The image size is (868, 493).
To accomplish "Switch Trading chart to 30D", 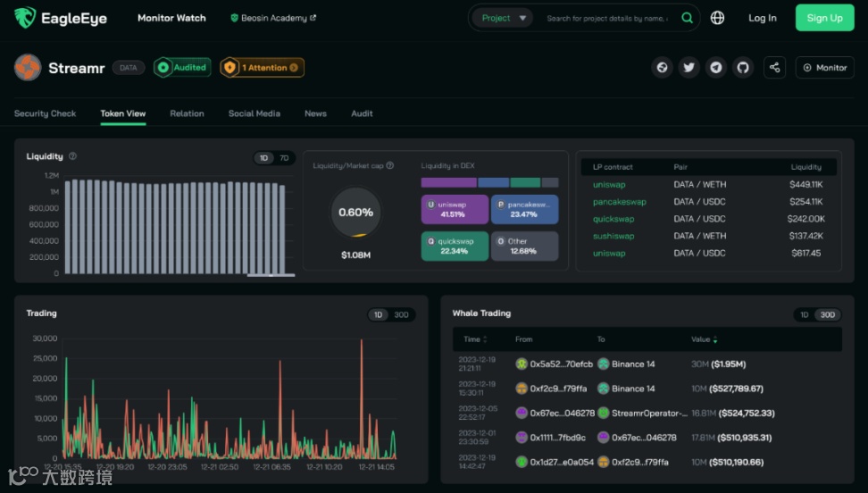I will point(401,314).
